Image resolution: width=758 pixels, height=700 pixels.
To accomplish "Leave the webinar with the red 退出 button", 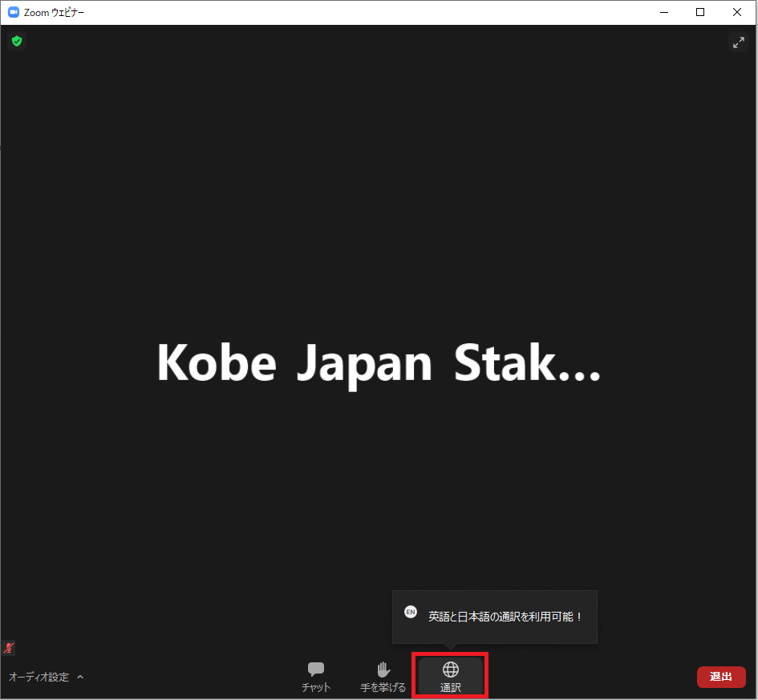I will (721, 677).
